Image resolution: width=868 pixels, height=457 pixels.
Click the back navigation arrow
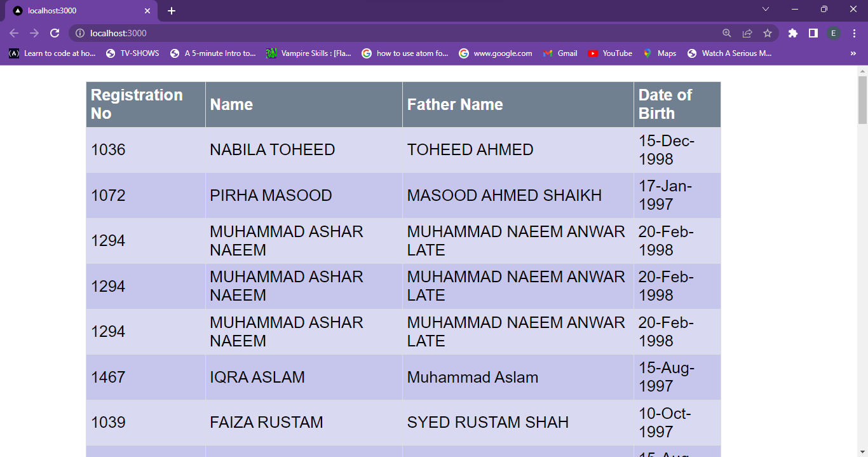(x=14, y=33)
